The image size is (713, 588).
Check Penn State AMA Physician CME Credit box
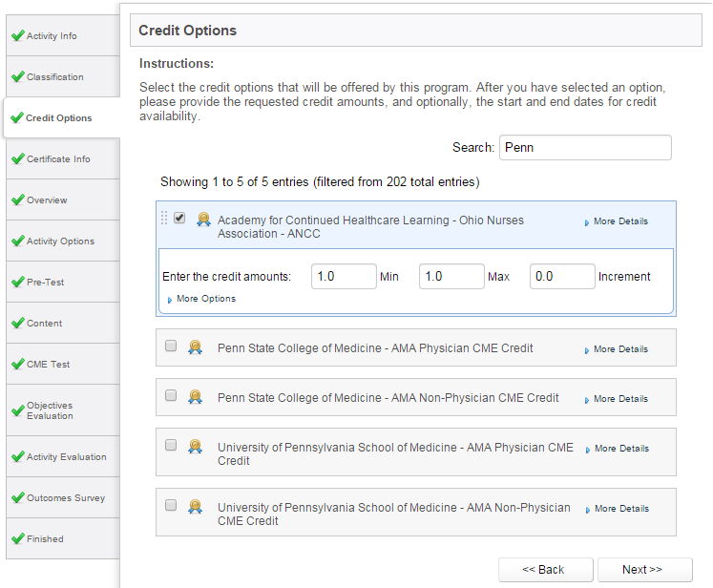(171, 346)
